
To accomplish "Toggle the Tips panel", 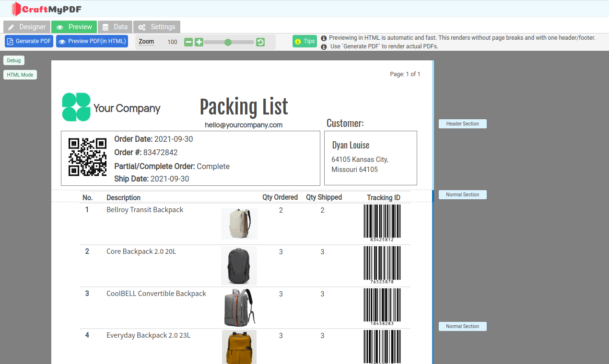I will (x=304, y=41).
